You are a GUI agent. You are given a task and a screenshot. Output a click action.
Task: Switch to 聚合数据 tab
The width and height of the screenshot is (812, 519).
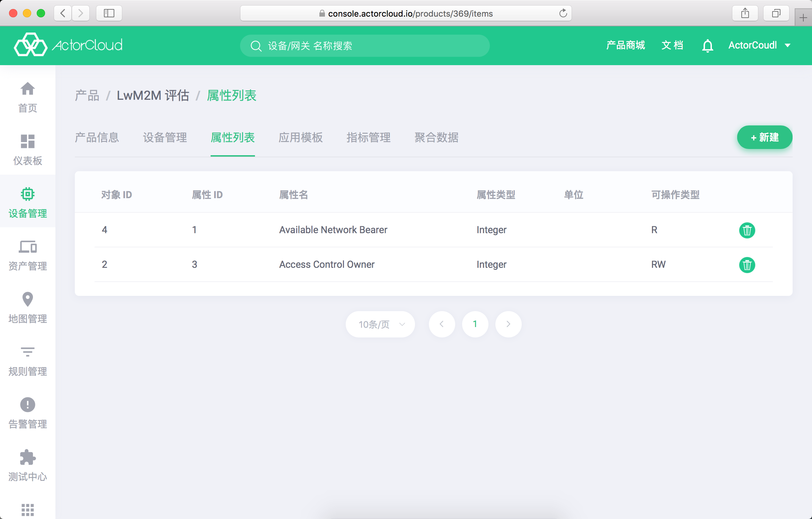tap(436, 138)
